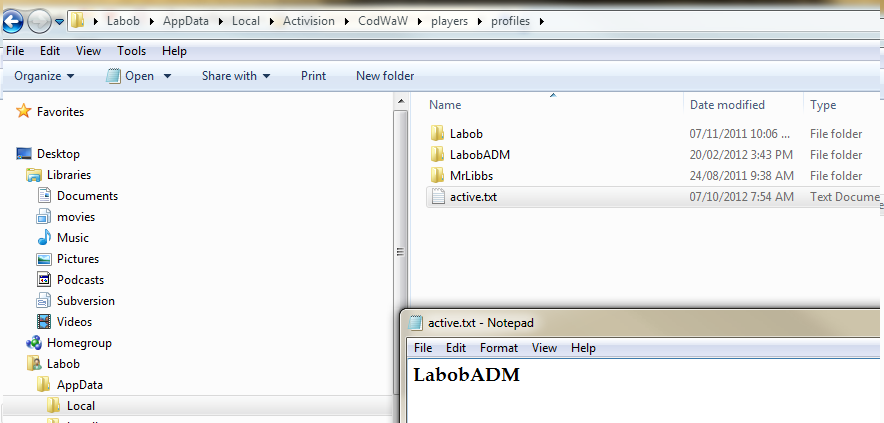Open the Format menu in Notepad
The width and height of the screenshot is (884, 423).
499,348
